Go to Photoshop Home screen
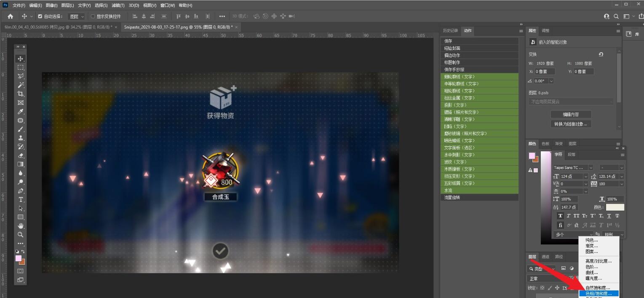This screenshot has width=644, height=298. 11,16
